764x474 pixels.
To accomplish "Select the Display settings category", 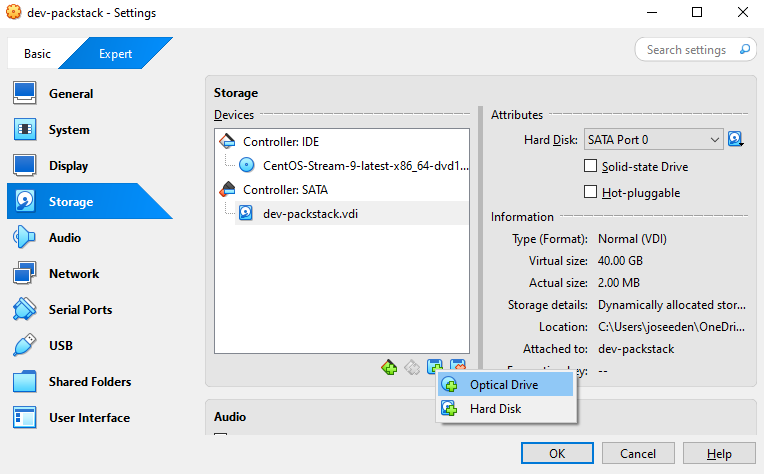I will click(68, 166).
